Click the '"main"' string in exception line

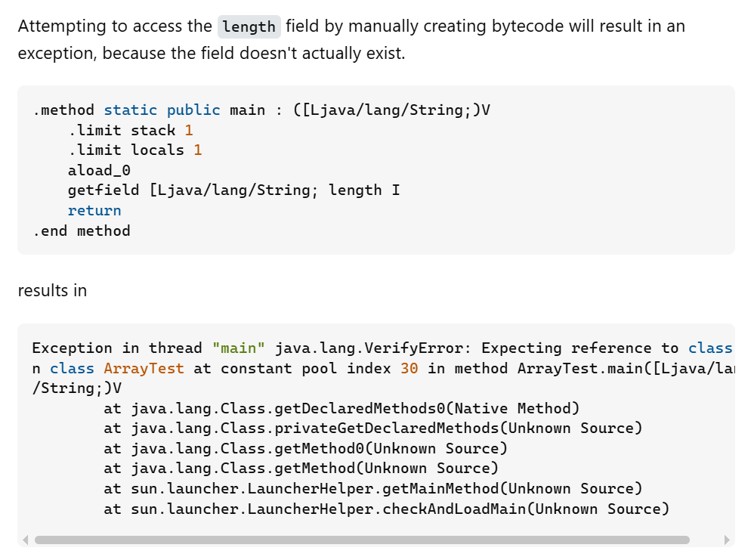pos(239,348)
